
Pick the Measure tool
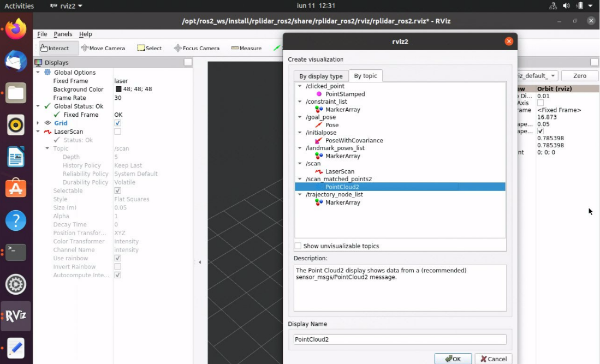(x=246, y=48)
